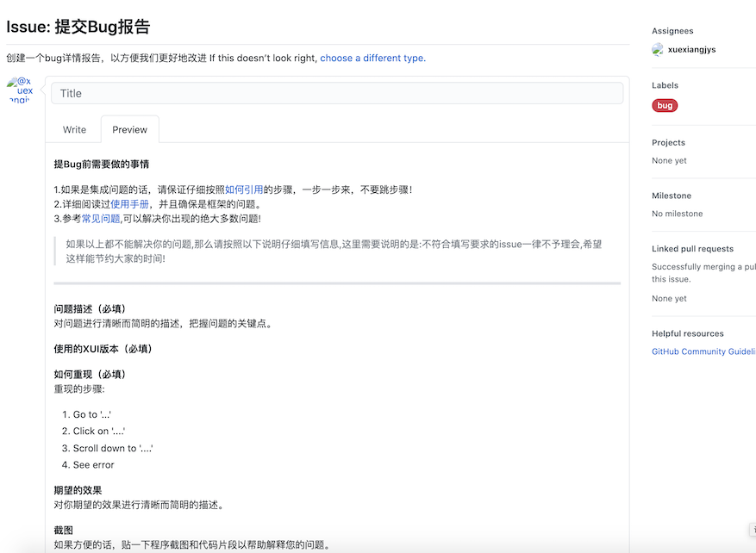This screenshot has width=756, height=553.
Task: Open the Labels section header
Action: 665,85
